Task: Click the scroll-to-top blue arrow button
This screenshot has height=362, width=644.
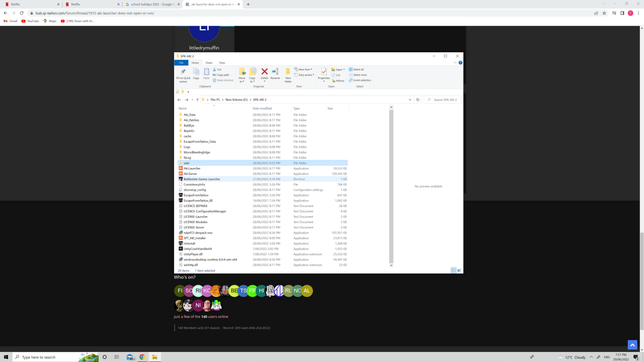Action: (632, 344)
